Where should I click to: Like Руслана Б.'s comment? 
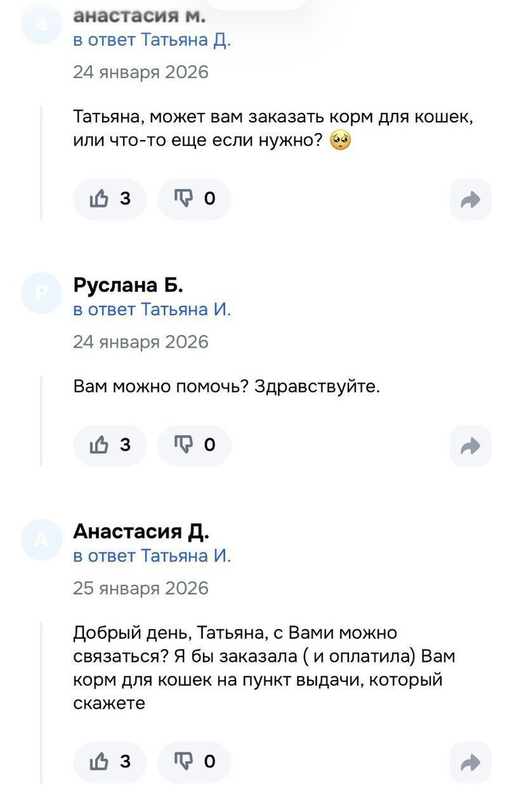click(110, 445)
